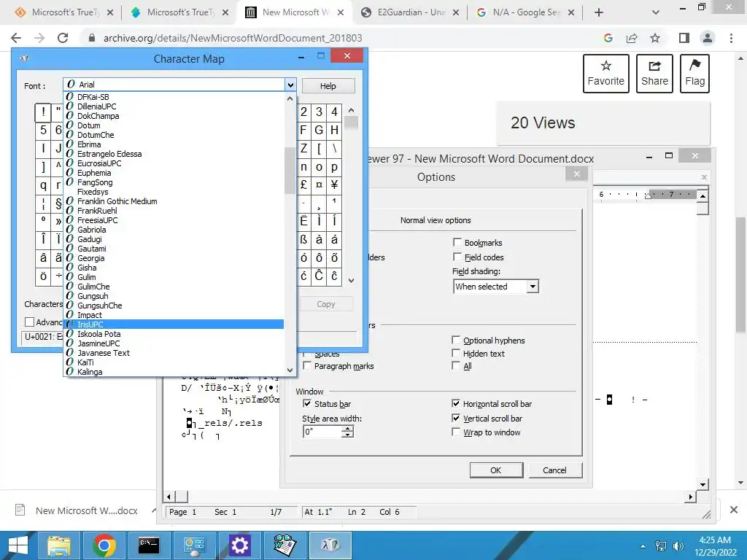Choose Kalinga font entry
The height and width of the screenshot is (560, 747).
pyautogui.click(x=174, y=371)
